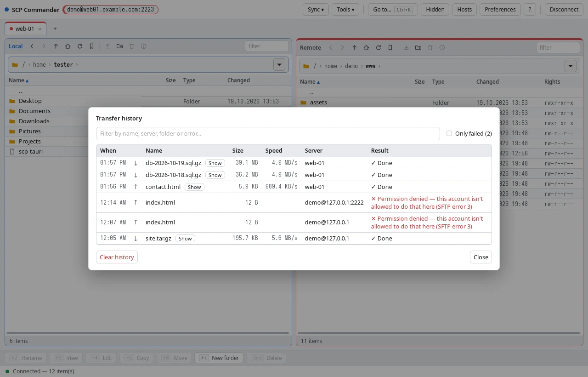Refresh the Remote panel listing
The image size is (588, 377).
378,48
